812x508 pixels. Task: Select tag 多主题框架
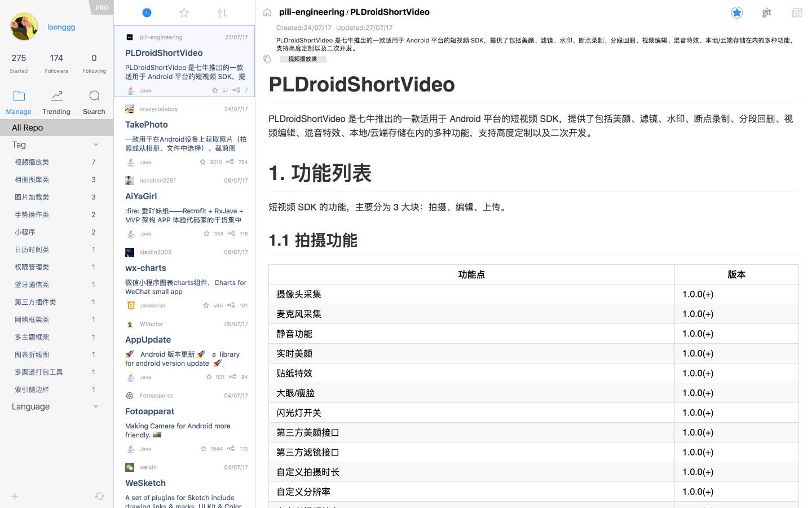click(56, 337)
